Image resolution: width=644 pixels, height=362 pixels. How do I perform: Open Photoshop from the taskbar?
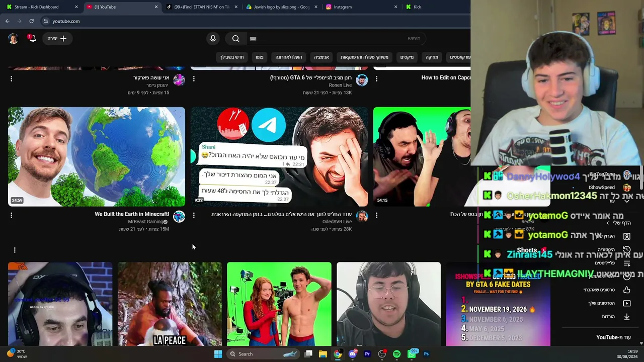click(426, 354)
